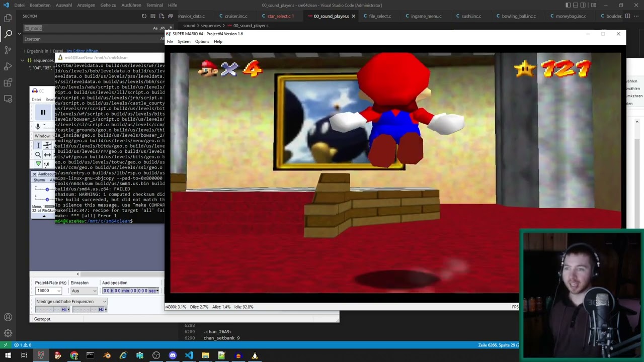Viewport: 644px width, 362px height.
Task: Open Chrome from the taskbar
Action: coord(74,355)
